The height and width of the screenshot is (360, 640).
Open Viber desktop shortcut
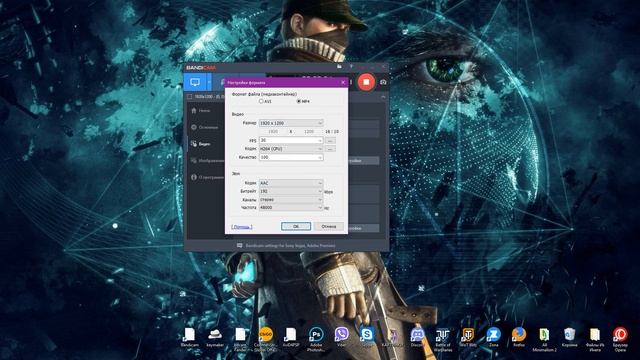(x=341, y=338)
